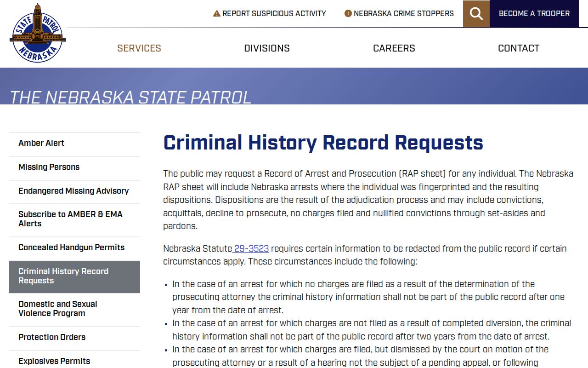Go to Protection Orders page
Screen dimensions: 588x368
[x=74, y=338]
